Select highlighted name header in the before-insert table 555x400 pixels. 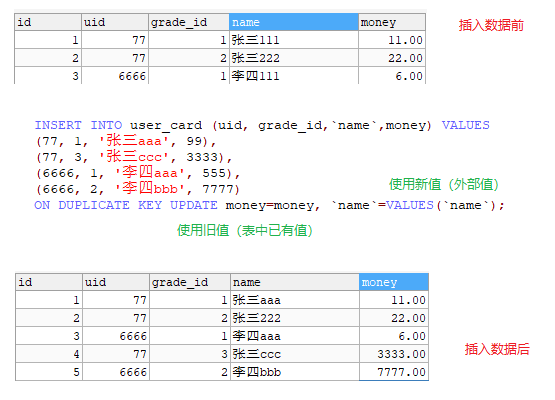tap(294, 22)
